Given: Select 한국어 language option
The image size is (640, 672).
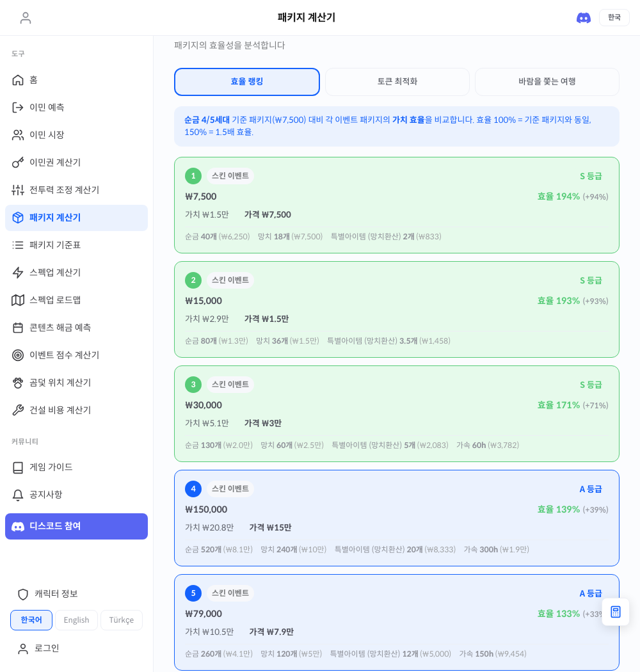Looking at the screenshot, I should 31,620.
